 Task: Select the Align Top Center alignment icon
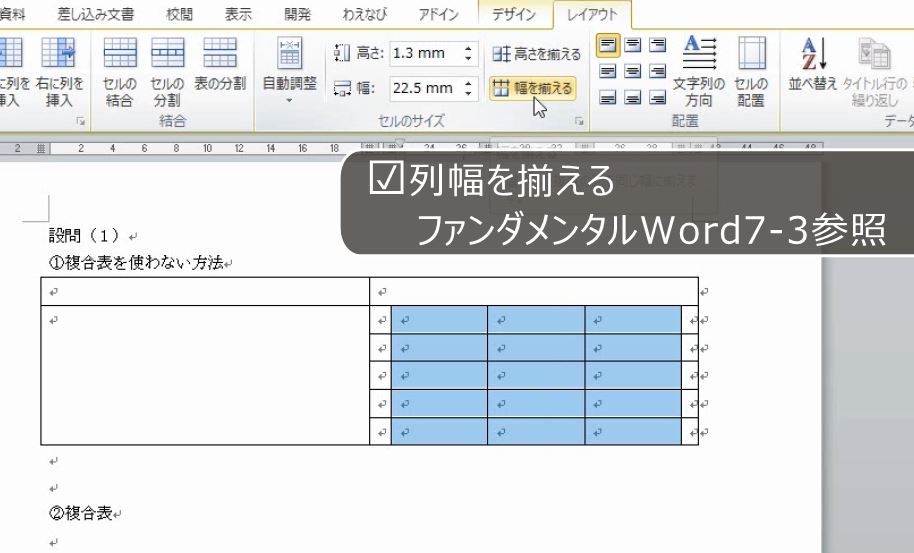[x=632, y=44]
